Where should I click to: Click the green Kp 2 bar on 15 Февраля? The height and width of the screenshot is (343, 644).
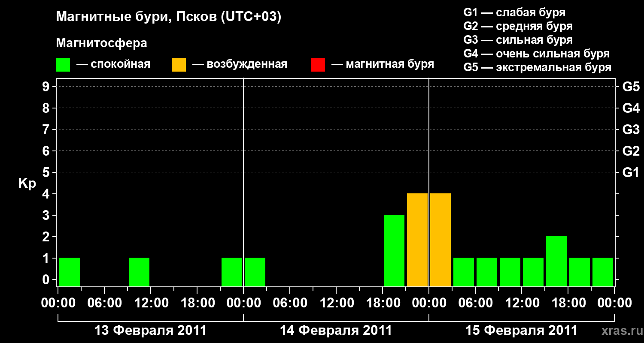tap(556, 261)
